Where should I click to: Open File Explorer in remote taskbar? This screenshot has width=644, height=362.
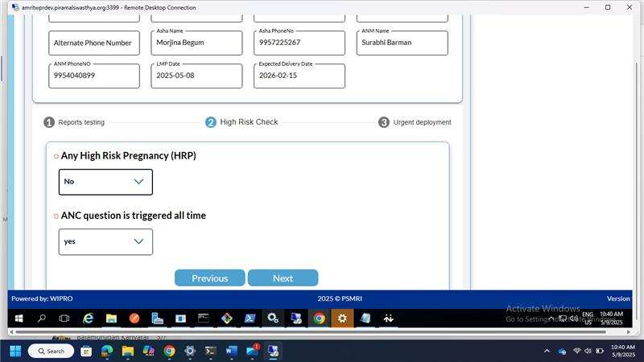111,319
